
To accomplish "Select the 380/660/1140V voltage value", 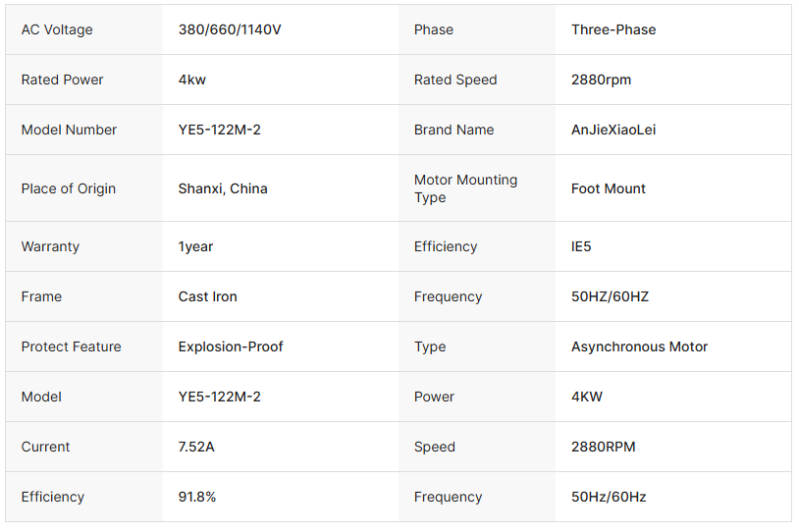I will pos(230,29).
